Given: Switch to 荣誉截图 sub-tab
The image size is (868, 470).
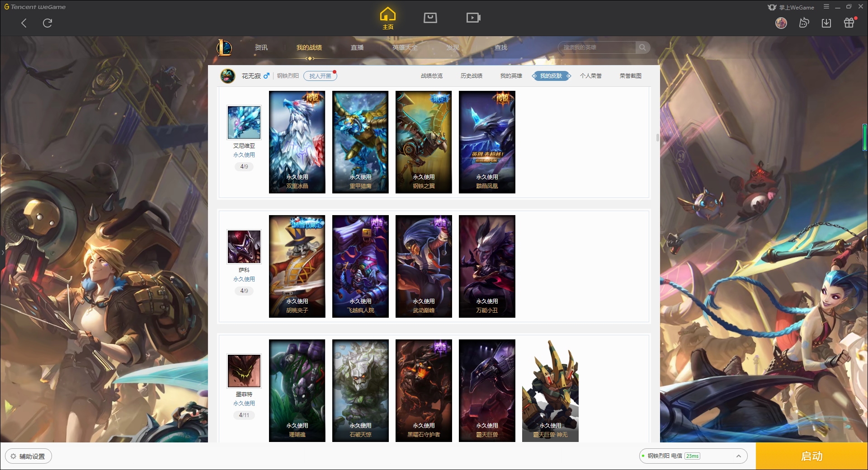Looking at the screenshot, I should click(631, 76).
